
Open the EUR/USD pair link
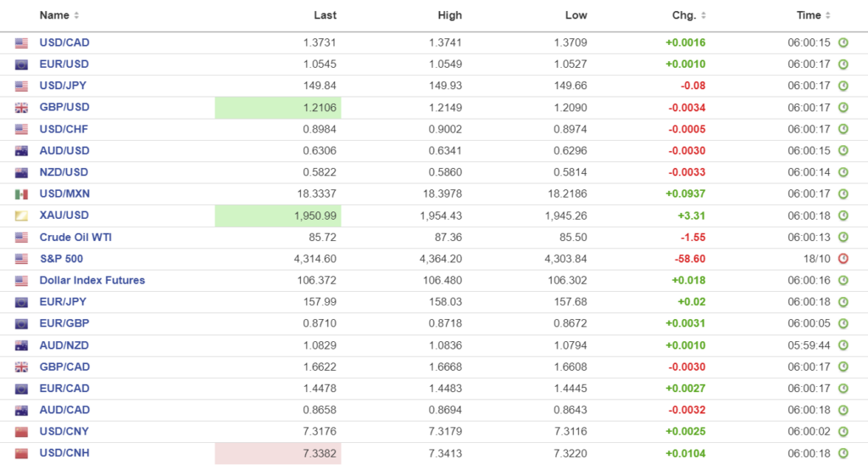(64, 64)
